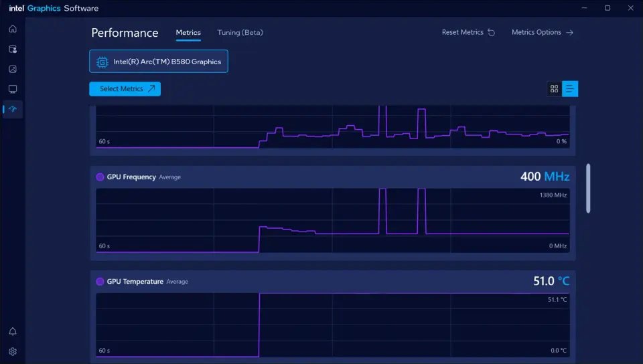Select the Performance gauge sidebar icon
Image resolution: width=643 pixels, height=364 pixels.
click(13, 109)
